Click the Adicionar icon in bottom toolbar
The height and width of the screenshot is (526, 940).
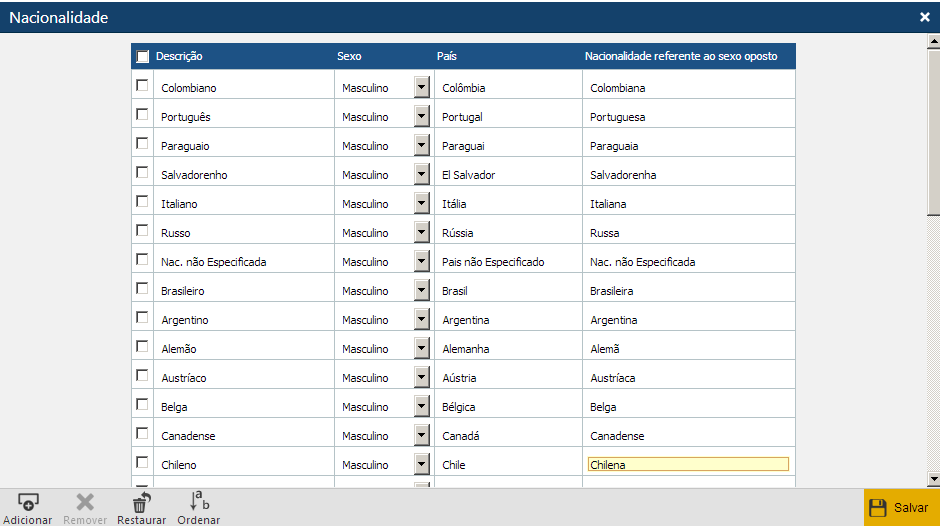[x=28, y=502]
